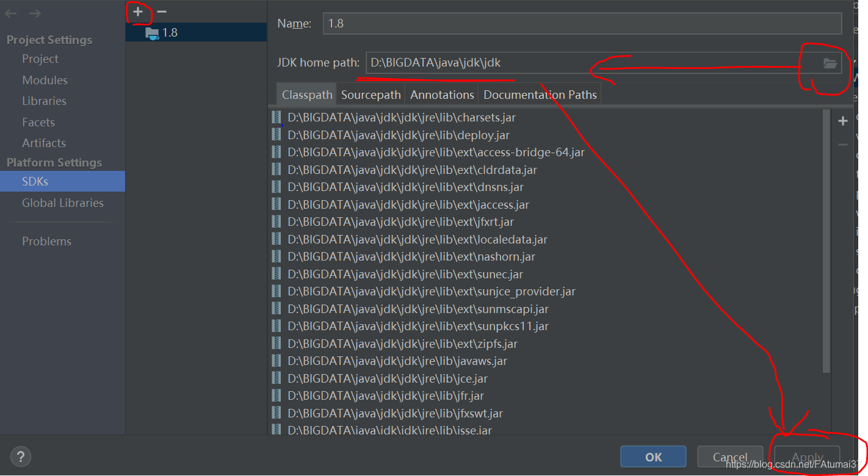This screenshot has width=868, height=476.
Task: Add a new SDK using the plus icon
Action: coord(139,11)
